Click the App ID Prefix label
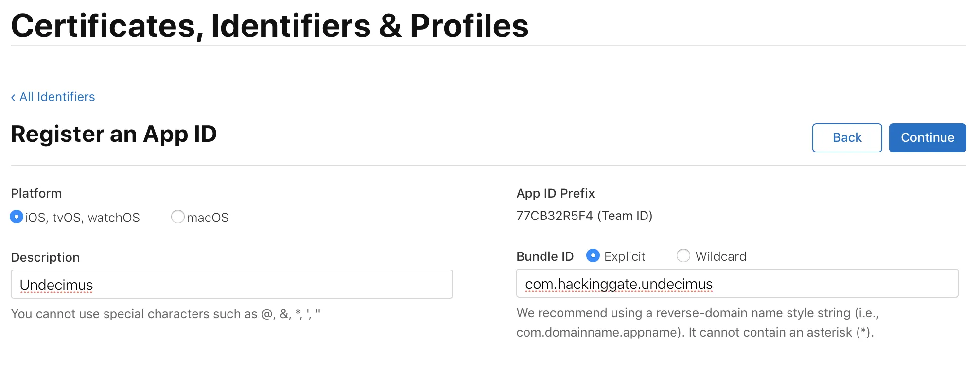Image resolution: width=980 pixels, height=371 pixels. click(555, 193)
